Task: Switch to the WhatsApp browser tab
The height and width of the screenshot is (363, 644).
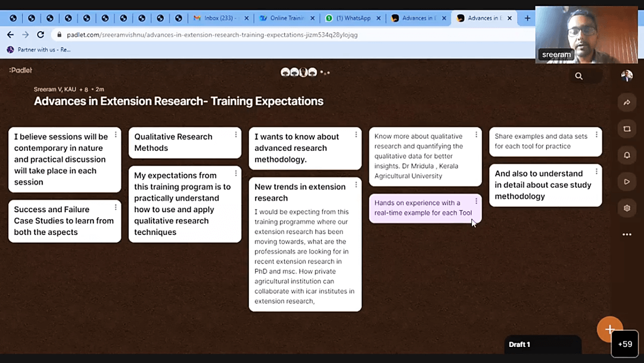Action: pyautogui.click(x=351, y=18)
